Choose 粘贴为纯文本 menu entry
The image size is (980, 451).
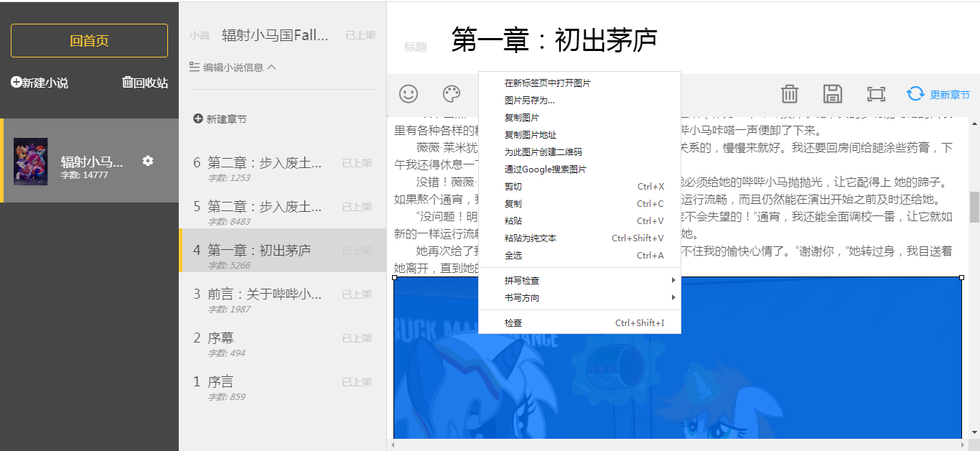[x=579, y=238]
